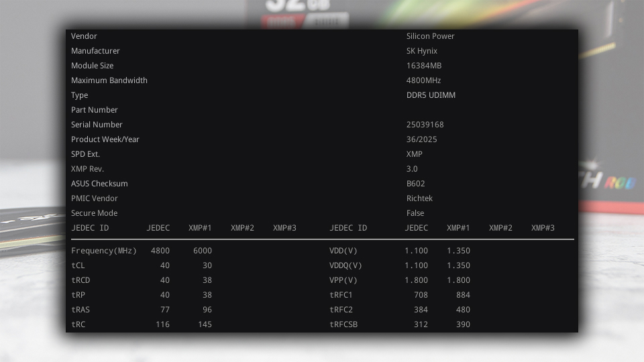Viewport: 644px width, 362px height.
Task: Select the JEDEC tRFC1 value 708
Action: click(421, 295)
